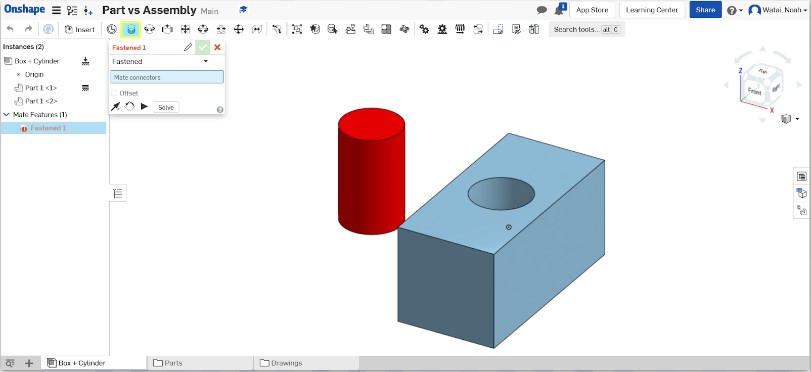Viewport: 811px width, 372px height.
Task: Open the help menu dropdown arrow
Action: point(741,10)
